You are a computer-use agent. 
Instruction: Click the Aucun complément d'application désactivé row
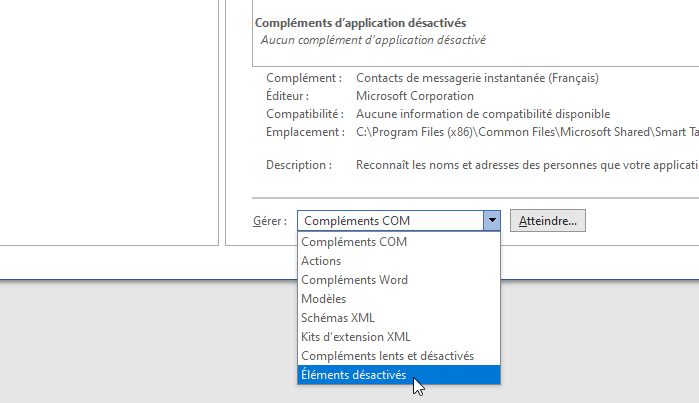(x=372, y=41)
